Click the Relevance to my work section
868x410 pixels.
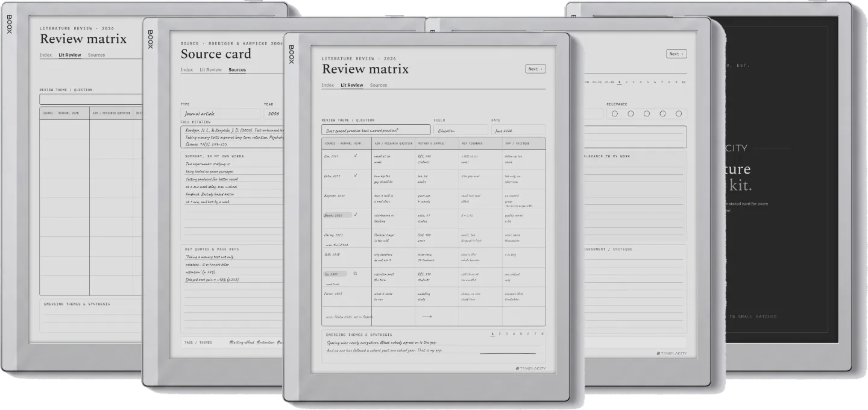(635, 196)
